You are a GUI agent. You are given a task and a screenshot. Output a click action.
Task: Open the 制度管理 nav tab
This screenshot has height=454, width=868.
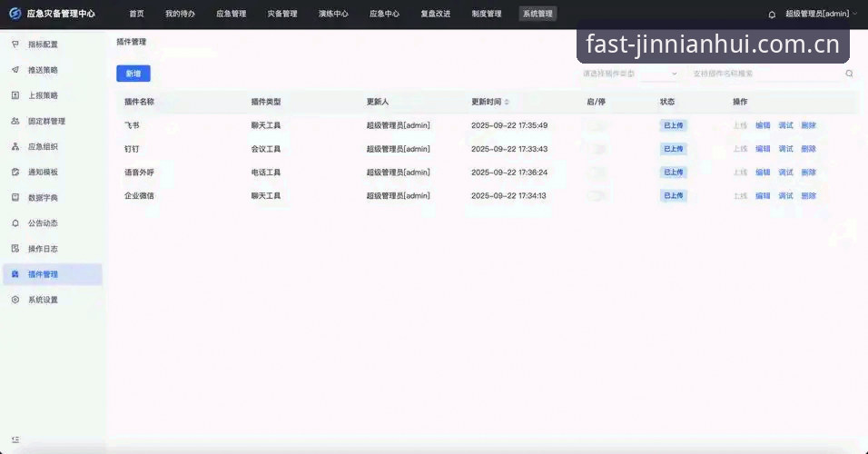tap(487, 14)
